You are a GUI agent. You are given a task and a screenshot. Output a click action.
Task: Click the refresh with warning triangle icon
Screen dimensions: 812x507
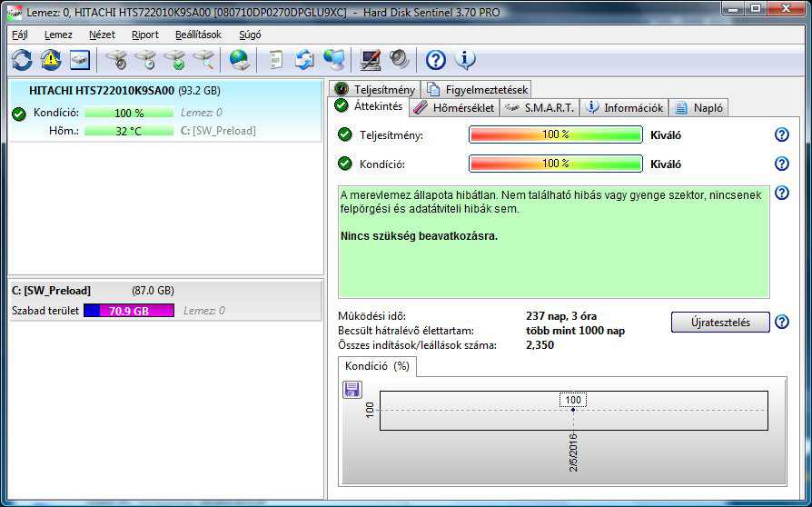51,60
